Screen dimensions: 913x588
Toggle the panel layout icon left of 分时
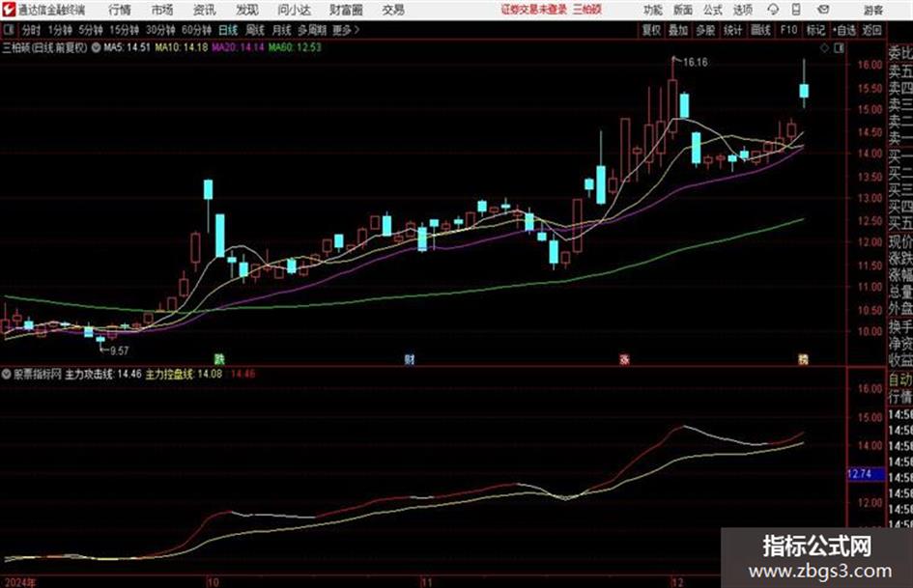coord(8,30)
